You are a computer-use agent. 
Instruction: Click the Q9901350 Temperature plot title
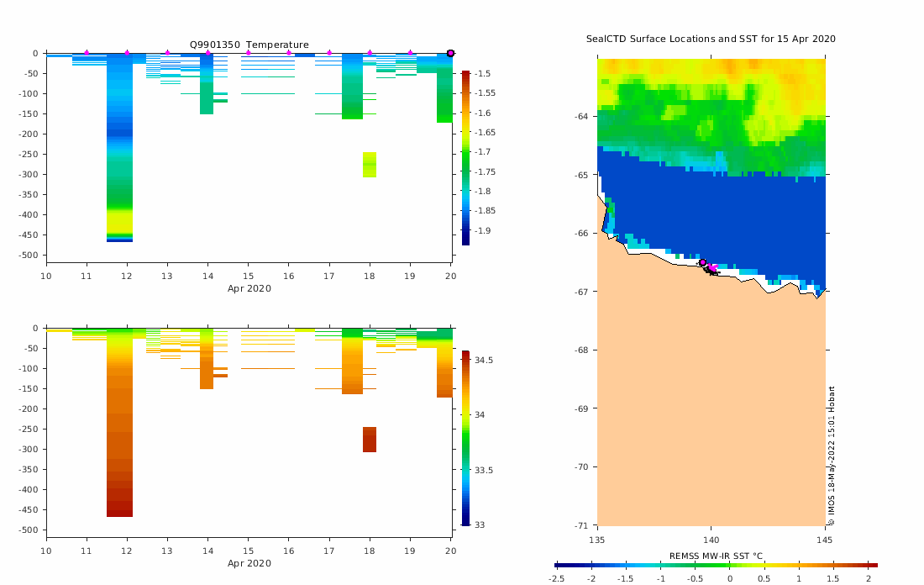tap(249, 45)
